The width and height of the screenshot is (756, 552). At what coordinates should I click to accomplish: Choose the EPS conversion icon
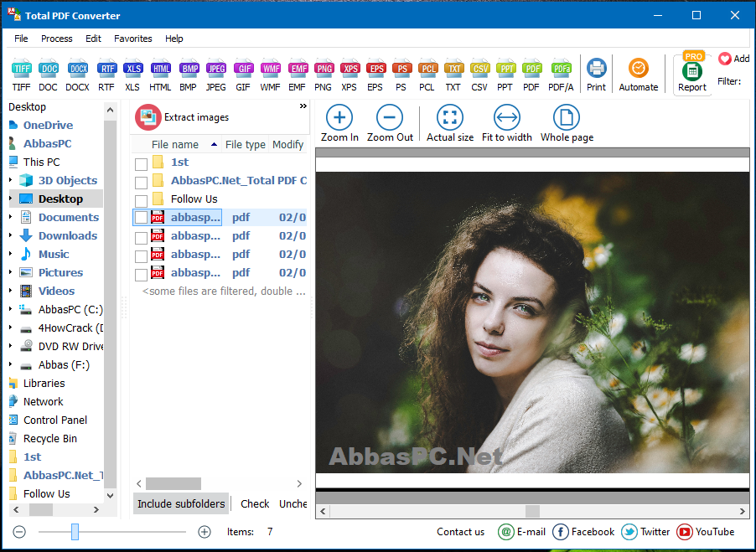point(375,75)
